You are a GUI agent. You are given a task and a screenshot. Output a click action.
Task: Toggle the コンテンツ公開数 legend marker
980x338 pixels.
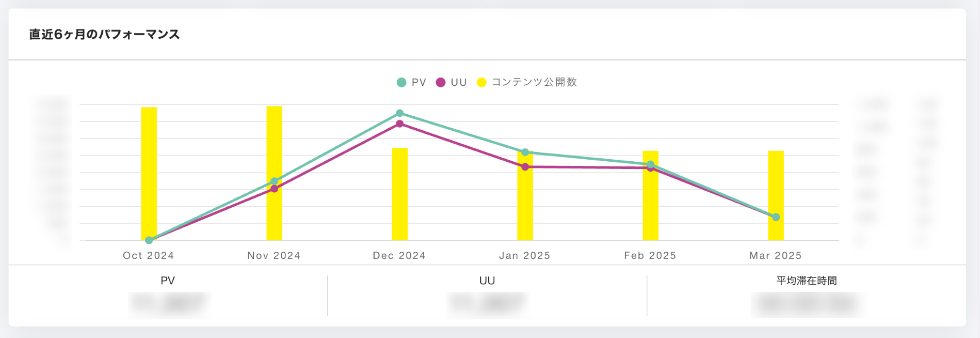481,83
